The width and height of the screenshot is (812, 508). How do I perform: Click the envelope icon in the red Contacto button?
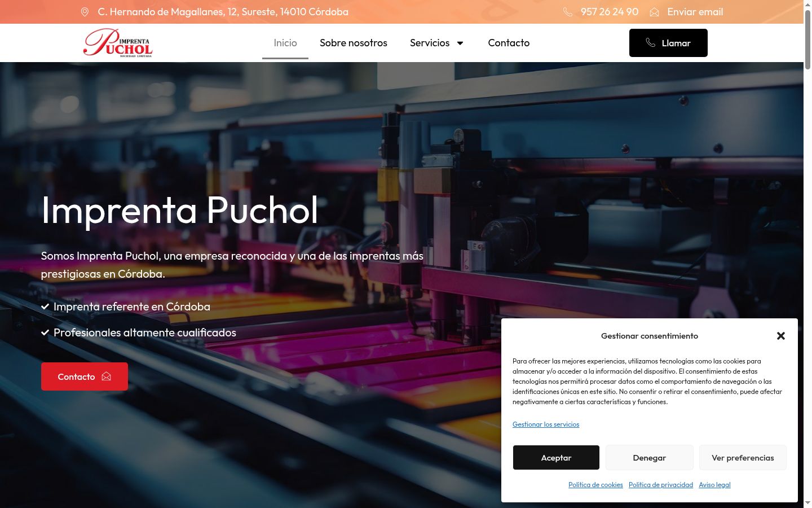pos(106,376)
